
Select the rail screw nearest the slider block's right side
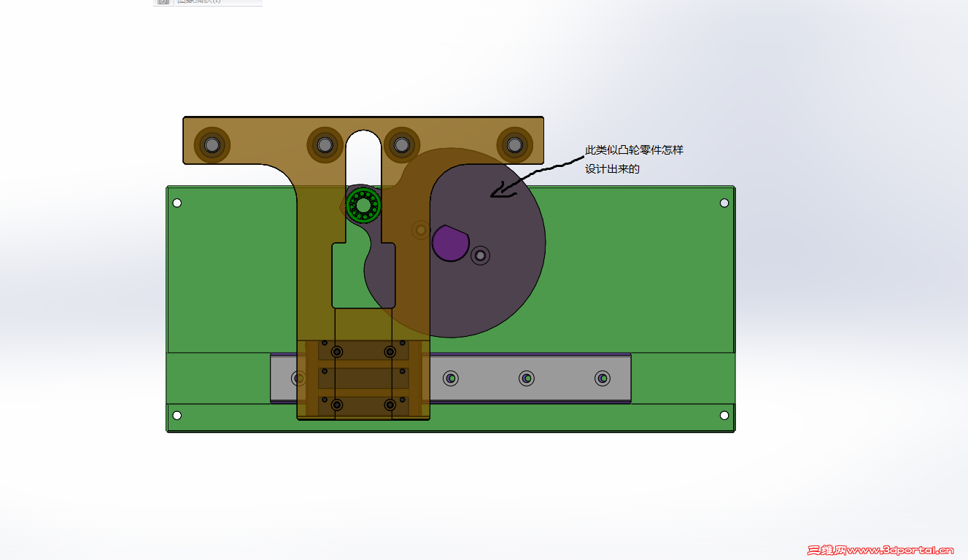(x=451, y=378)
